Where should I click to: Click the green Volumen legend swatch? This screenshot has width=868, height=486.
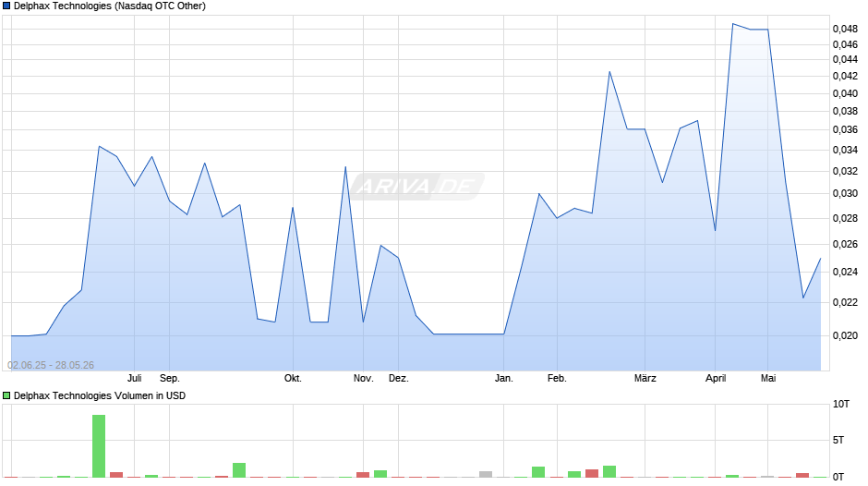point(6,395)
